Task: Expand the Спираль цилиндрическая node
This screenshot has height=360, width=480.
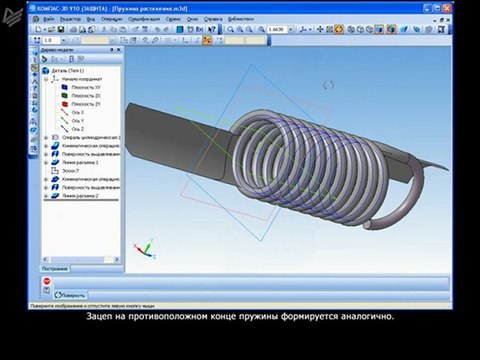Action: click(x=46, y=137)
